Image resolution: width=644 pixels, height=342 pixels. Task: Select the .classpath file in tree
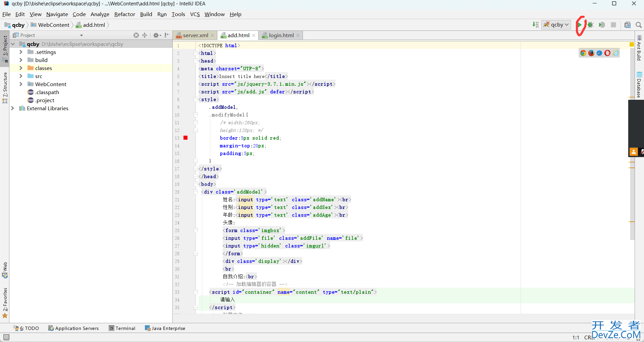pyautogui.click(x=47, y=92)
